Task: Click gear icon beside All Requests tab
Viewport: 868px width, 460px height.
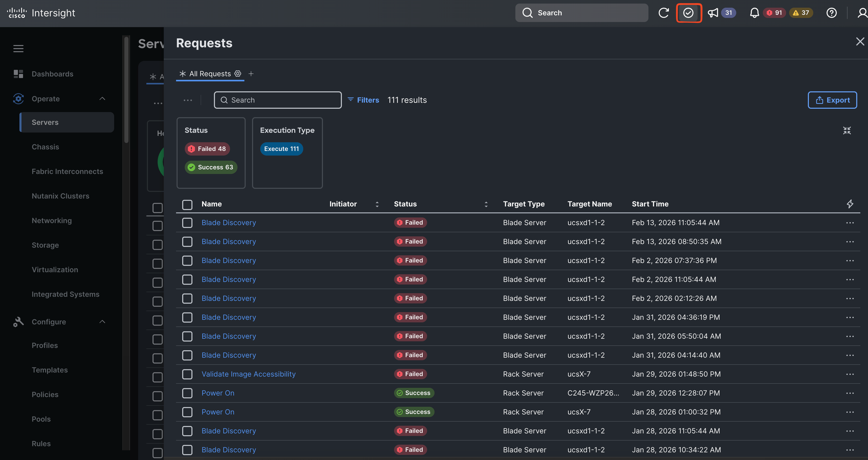Action: coord(238,73)
